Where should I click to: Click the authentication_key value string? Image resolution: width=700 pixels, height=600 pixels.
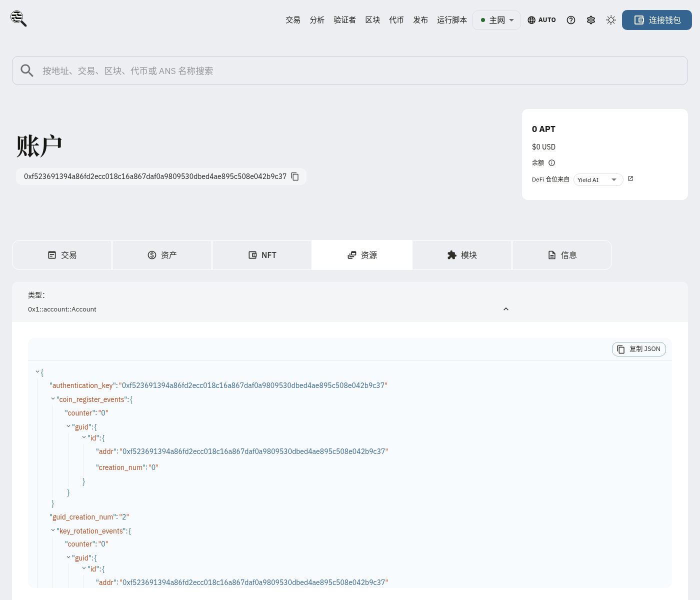[x=253, y=385]
